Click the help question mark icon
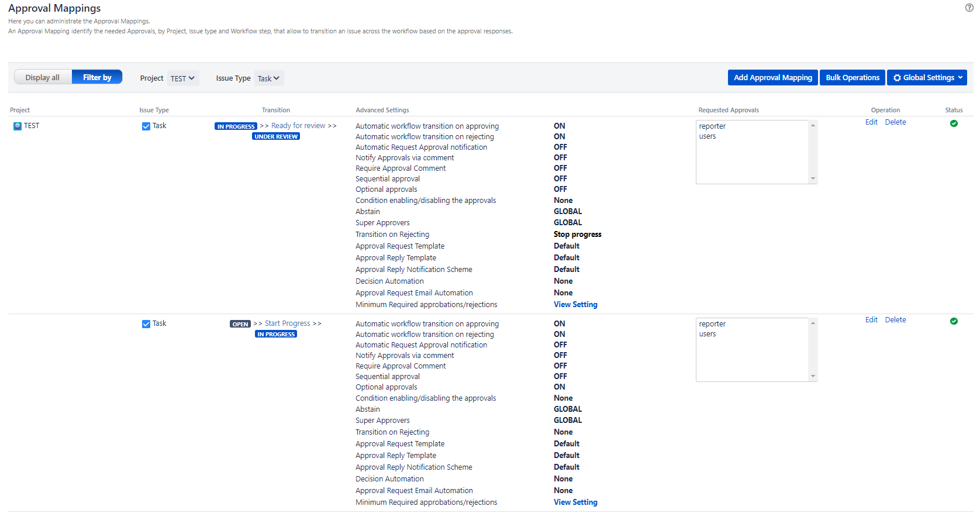Screen dimensions: 980x513 969,8
